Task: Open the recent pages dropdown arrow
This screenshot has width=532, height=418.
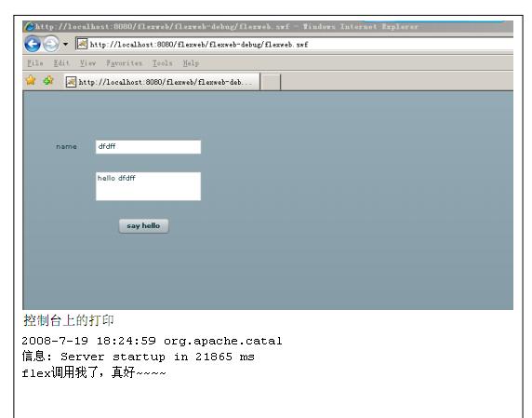Action: pos(65,44)
